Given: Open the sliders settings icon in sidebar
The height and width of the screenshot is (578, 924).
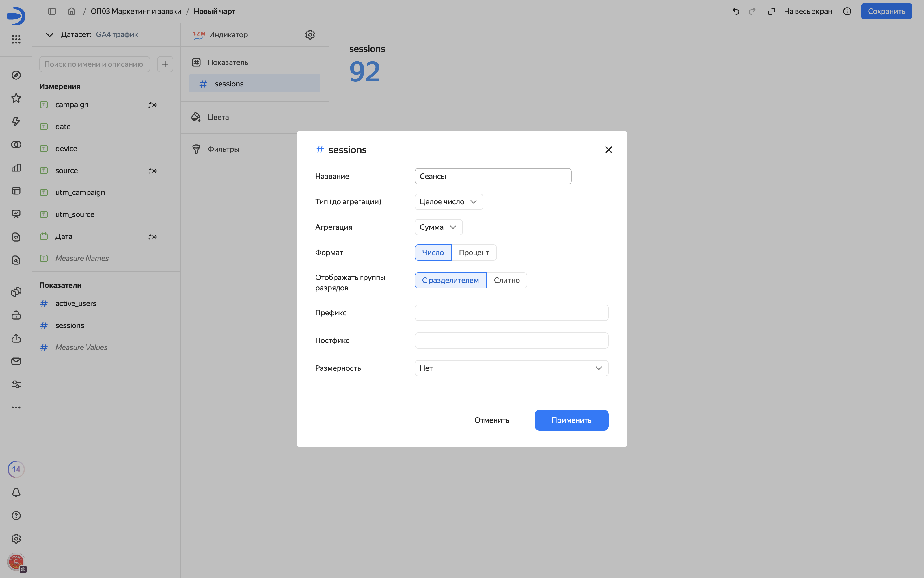Looking at the screenshot, I should (16, 384).
